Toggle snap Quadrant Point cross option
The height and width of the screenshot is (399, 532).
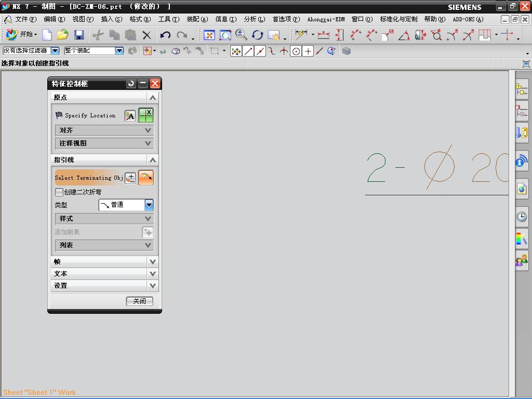(308, 51)
